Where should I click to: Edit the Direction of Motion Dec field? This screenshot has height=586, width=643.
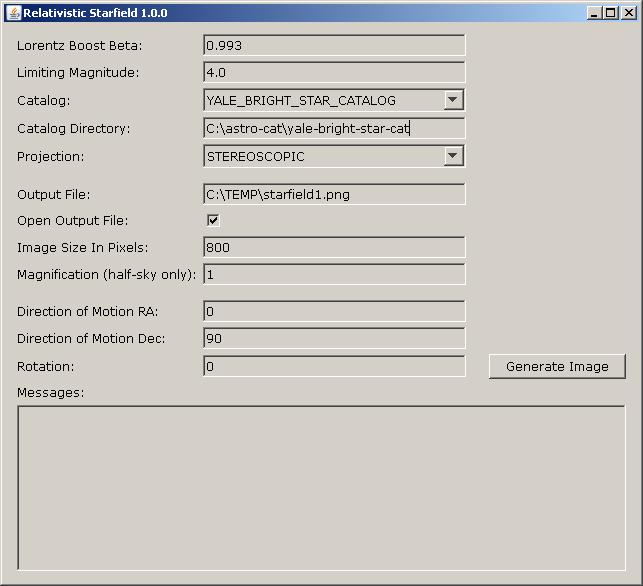(x=334, y=339)
